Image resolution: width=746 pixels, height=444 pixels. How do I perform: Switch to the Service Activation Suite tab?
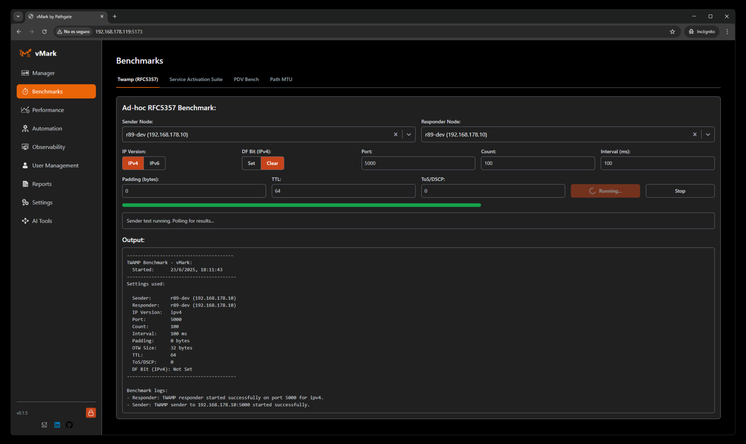click(x=196, y=79)
